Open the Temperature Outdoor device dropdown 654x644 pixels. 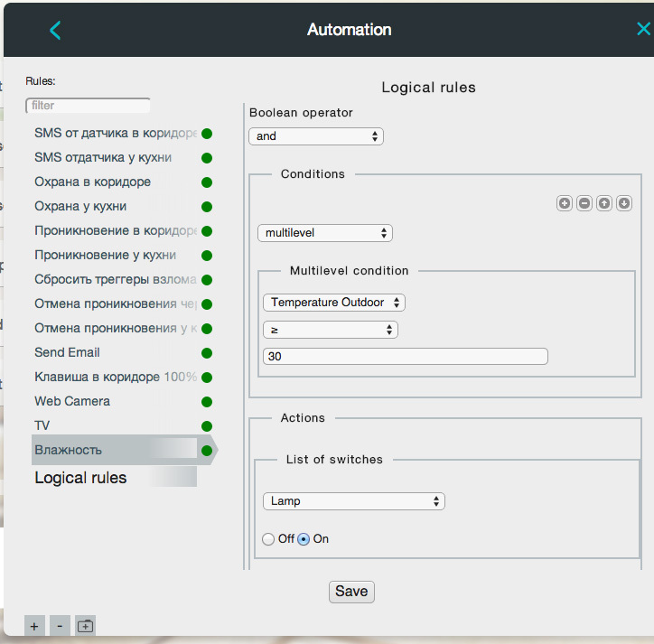(334, 303)
